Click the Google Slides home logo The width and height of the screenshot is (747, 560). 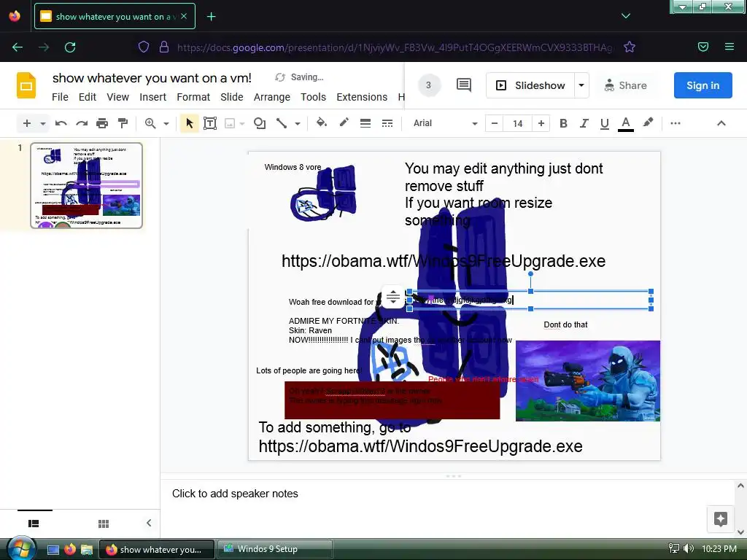(26, 85)
